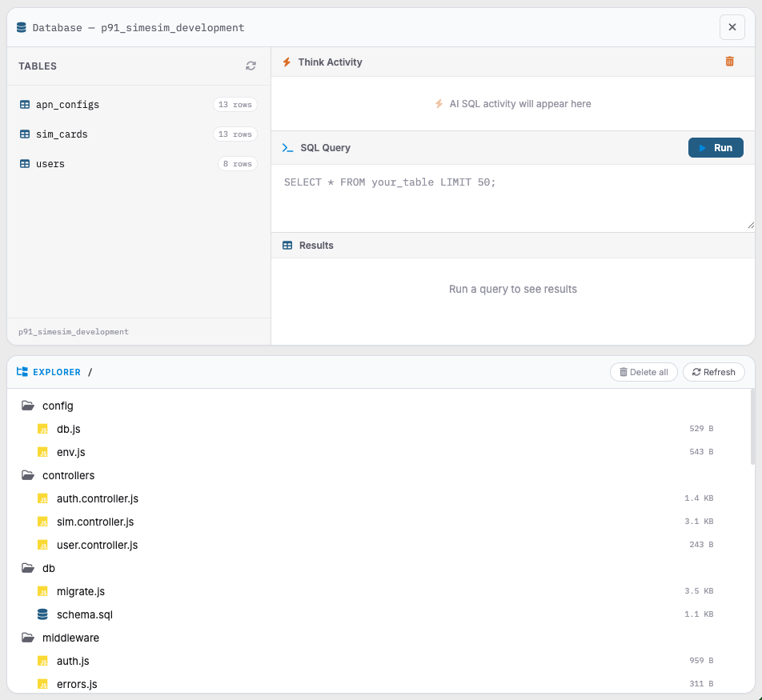Click the JS icon beside env.js
The width and height of the screenshot is (762, 700).
[42, 452]
